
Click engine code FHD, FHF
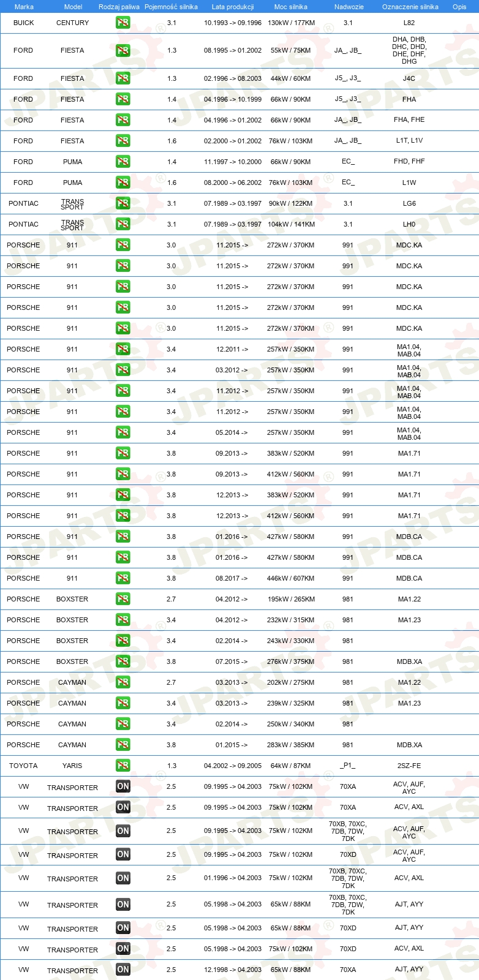409,162
